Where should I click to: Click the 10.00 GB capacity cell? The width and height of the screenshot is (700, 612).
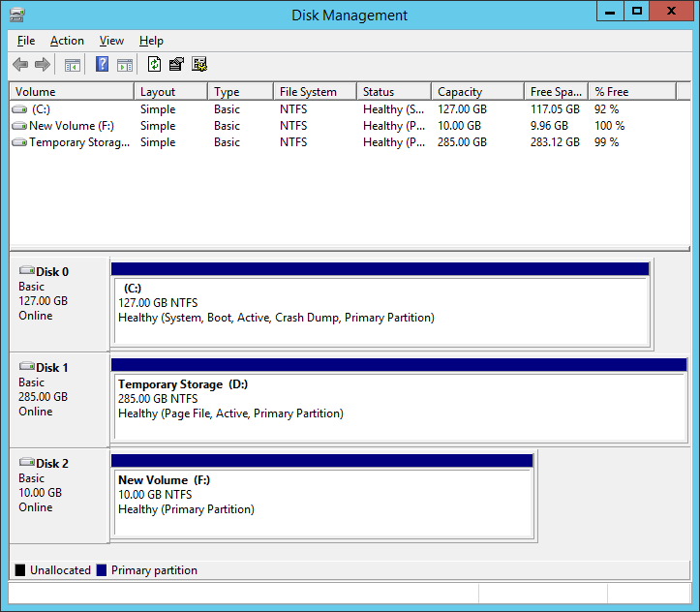pyautogui.click(x=459, y=126)
